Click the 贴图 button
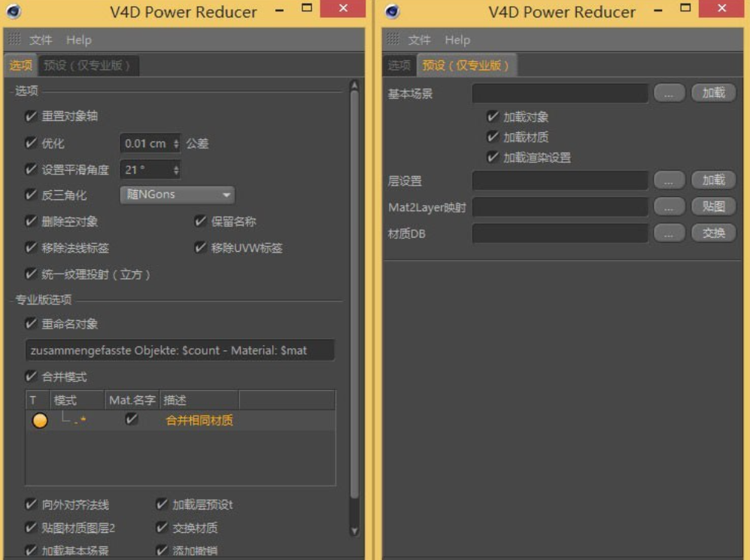Image resolution: width=750 pixels, height=560 pixels. tap(714, 207)
